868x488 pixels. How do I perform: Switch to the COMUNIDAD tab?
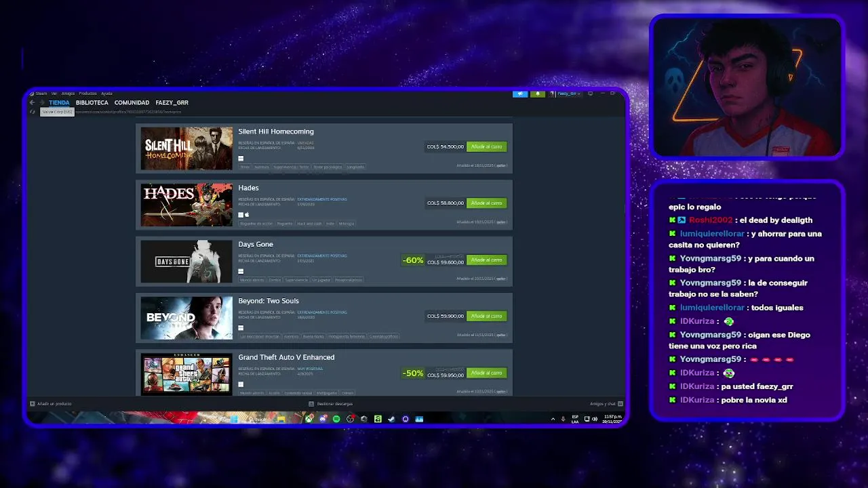tap(132, 102)
